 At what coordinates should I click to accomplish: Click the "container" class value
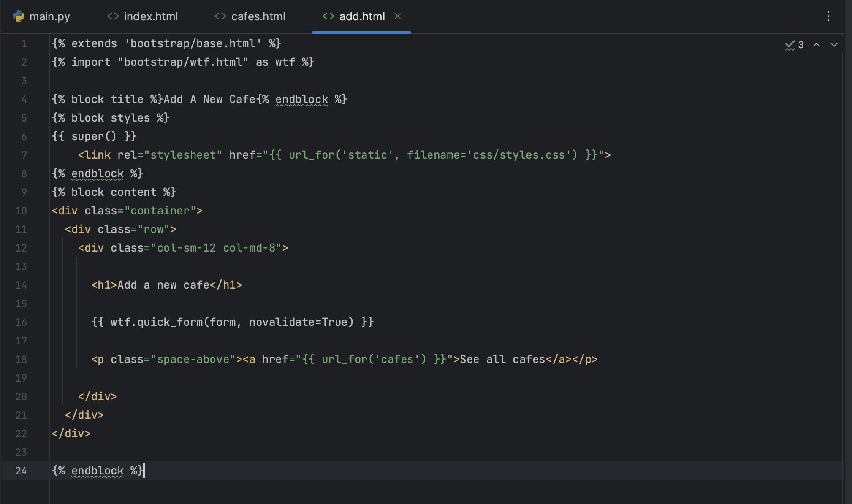click(160, 211)
